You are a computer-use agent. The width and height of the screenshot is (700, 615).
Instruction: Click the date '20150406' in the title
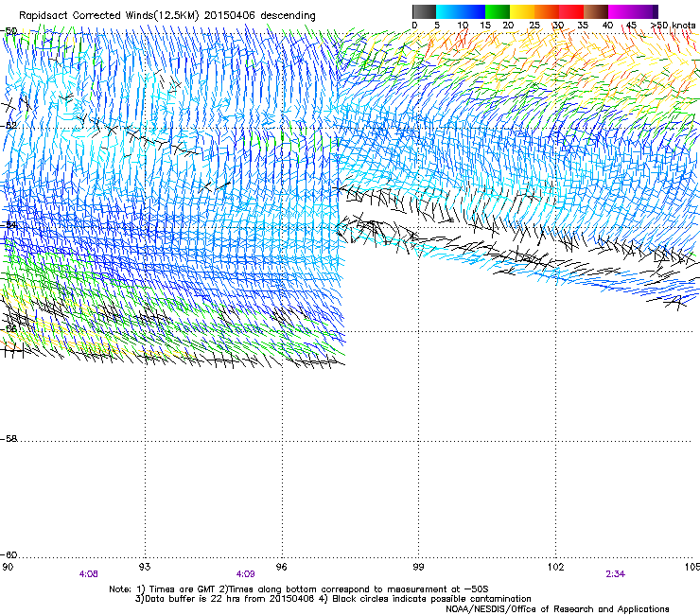click(230, 15)
